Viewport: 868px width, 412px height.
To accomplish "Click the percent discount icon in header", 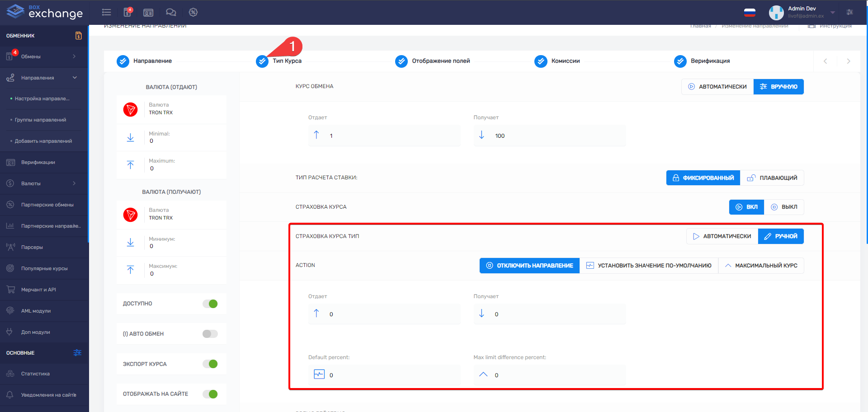I will pos(193,12).
